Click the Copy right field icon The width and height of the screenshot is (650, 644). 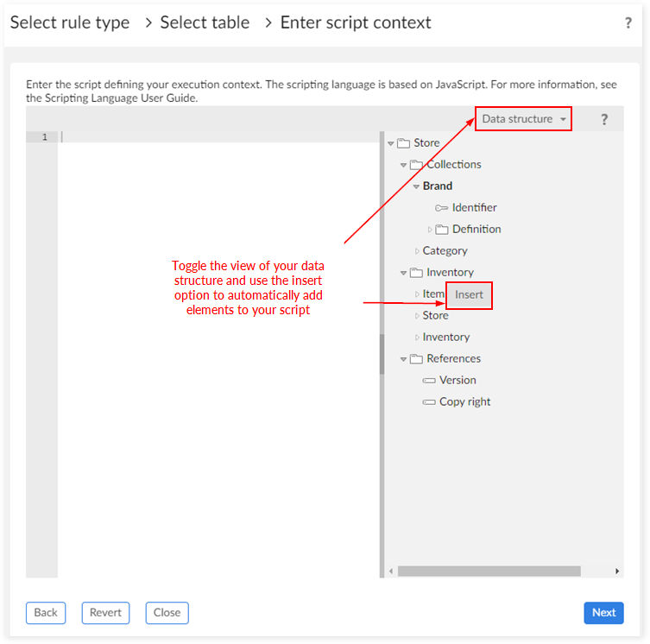pyautogui.click(x=429, y=401)
